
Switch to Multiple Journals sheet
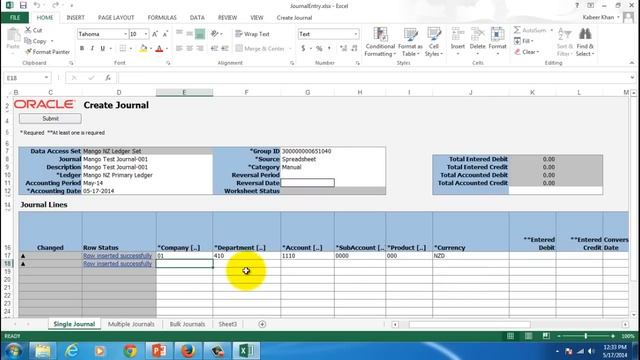tap(131, 324)
